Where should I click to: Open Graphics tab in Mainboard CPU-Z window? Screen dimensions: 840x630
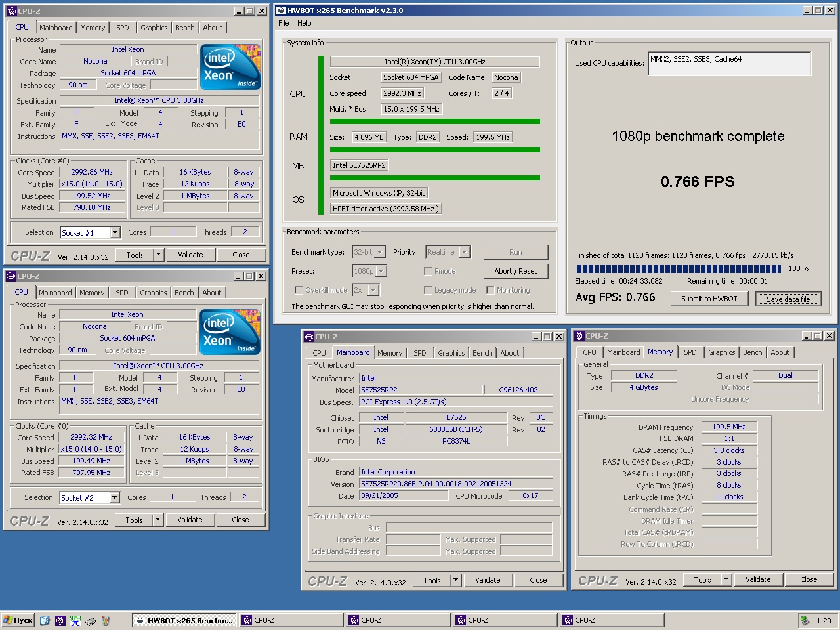pyautogui.click(x=451, y=353)
